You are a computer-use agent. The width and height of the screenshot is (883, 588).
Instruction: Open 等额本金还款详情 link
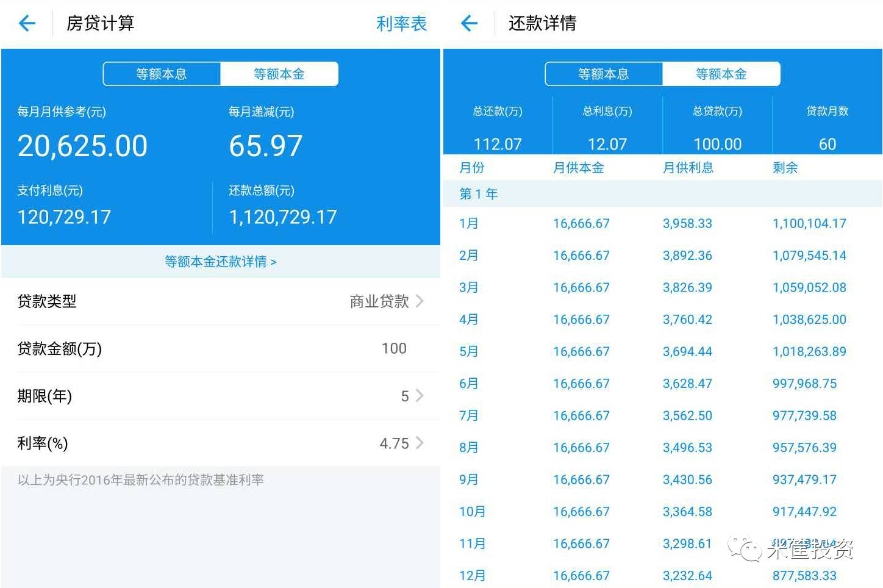click(x=221, y=262)
